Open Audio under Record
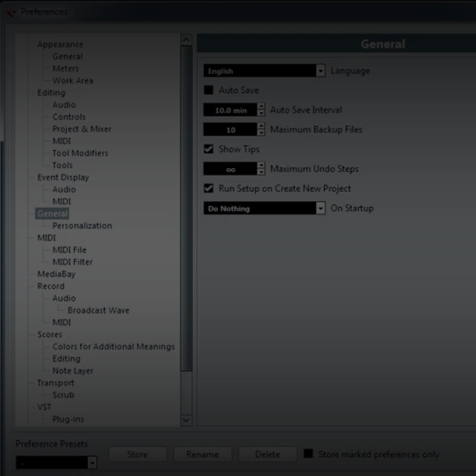 (64, 298)
